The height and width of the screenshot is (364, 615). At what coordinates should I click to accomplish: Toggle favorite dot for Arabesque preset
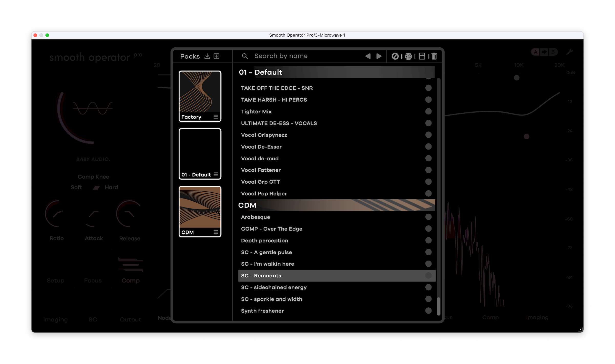pos(428,217)
